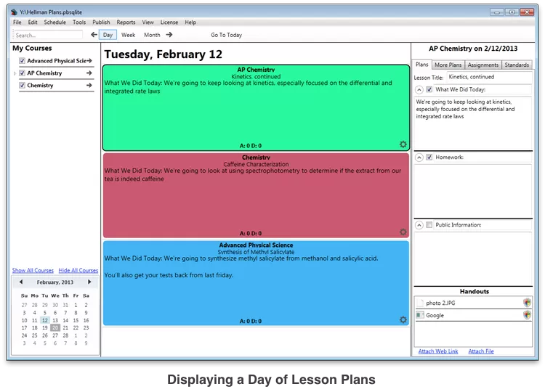545x392 pixels.
Task: Click the Search input field
Action: point(48,35)
